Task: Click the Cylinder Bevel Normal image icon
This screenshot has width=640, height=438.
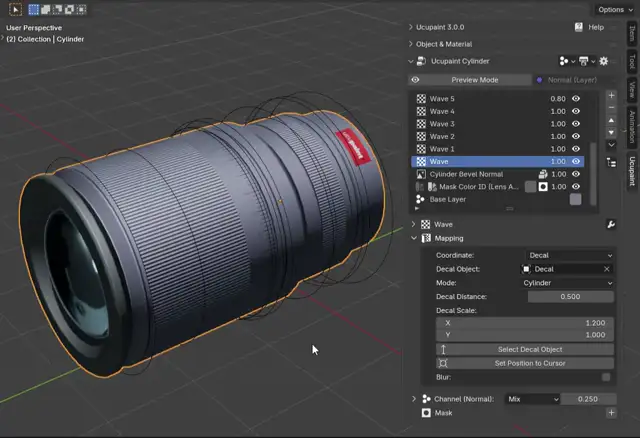Action: click(421, 174)
